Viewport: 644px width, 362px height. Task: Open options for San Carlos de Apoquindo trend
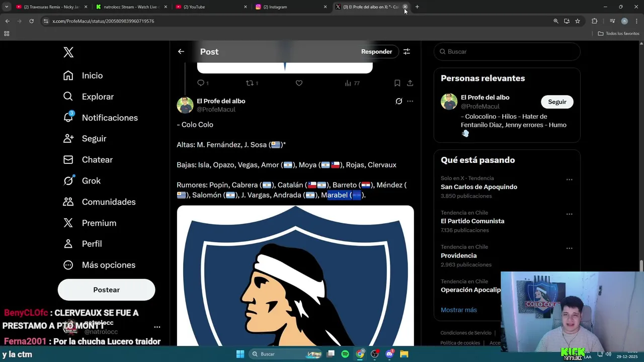tap(569, 179)
